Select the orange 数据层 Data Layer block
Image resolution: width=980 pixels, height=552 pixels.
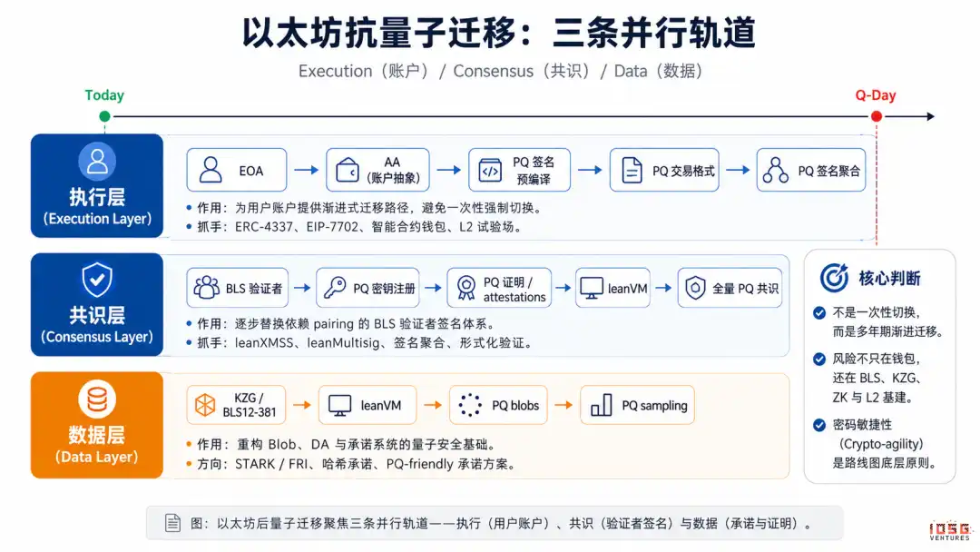coord(97,425)
